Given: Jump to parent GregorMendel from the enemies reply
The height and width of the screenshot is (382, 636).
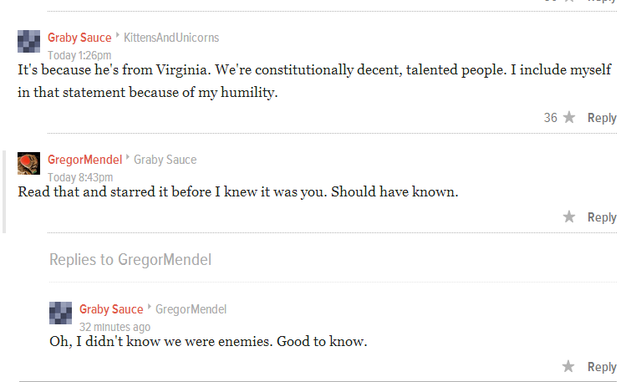Looking at the screenshot, I should point(191,309).
